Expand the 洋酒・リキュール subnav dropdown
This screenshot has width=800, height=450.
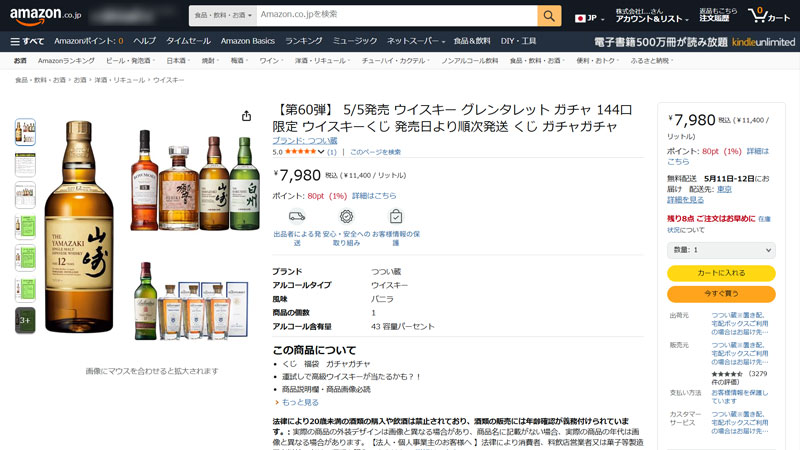click(x=322, y=61)
